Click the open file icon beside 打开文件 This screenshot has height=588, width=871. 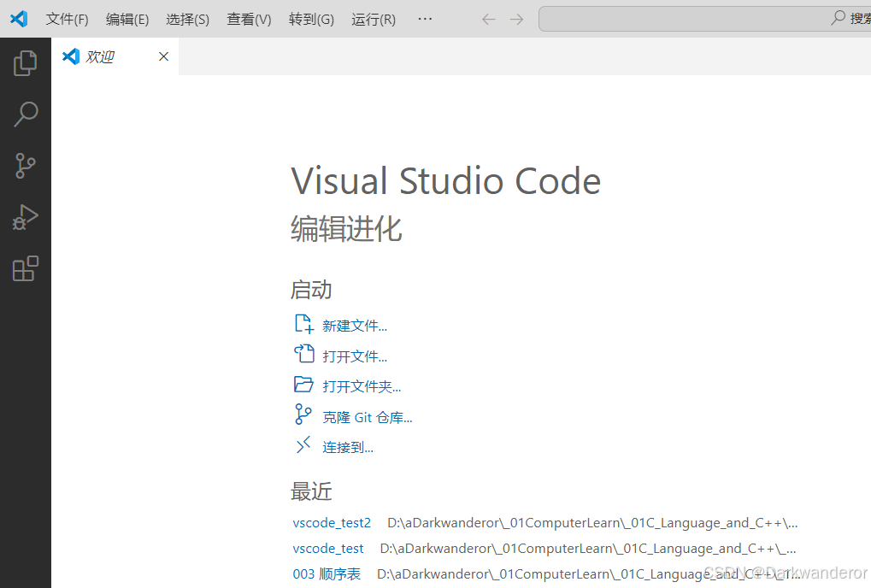tap(303, 354)
